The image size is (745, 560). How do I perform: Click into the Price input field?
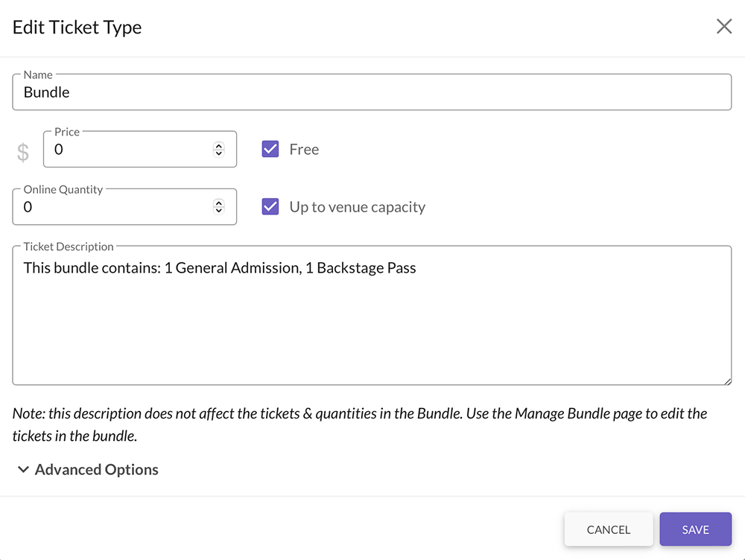(x=140, y=149)
